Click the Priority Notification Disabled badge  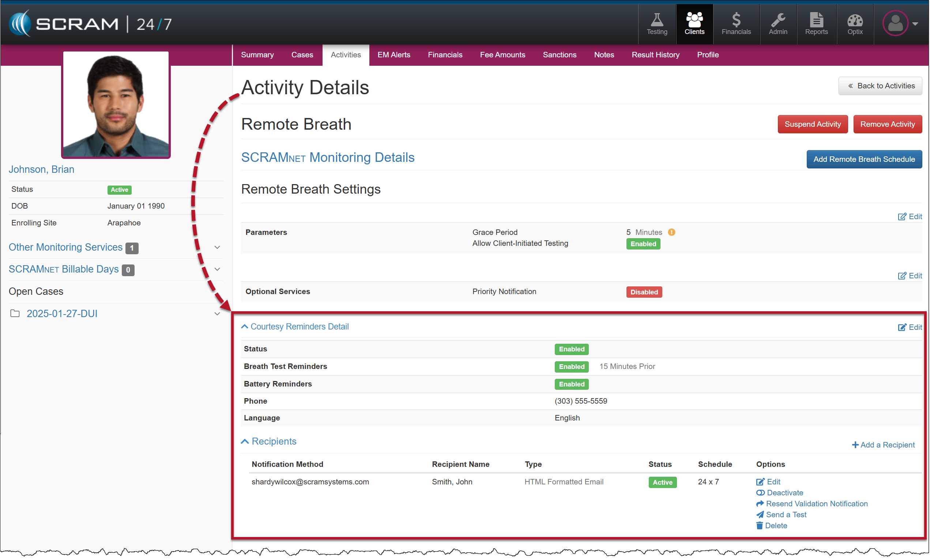[x=644, y=292]
